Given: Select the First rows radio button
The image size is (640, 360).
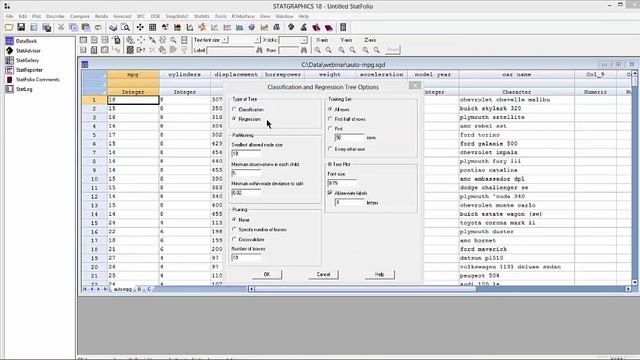Looking at the screenshot, I should [336, 129].
